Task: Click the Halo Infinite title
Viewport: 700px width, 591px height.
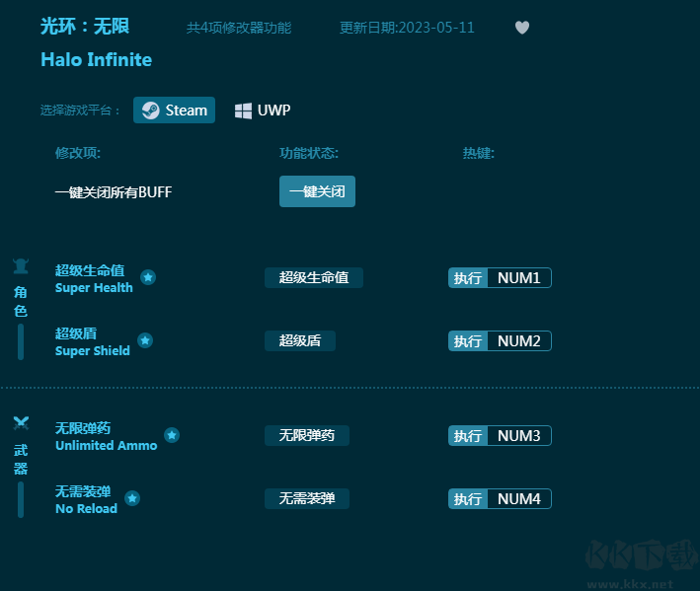Action: (x=97, y=60)
